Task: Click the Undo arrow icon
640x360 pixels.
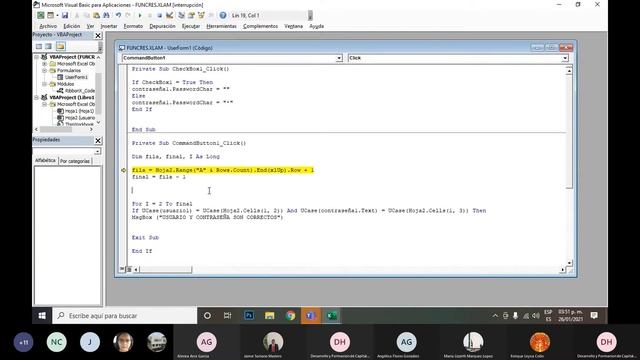Action: click(x=118, y=16)
